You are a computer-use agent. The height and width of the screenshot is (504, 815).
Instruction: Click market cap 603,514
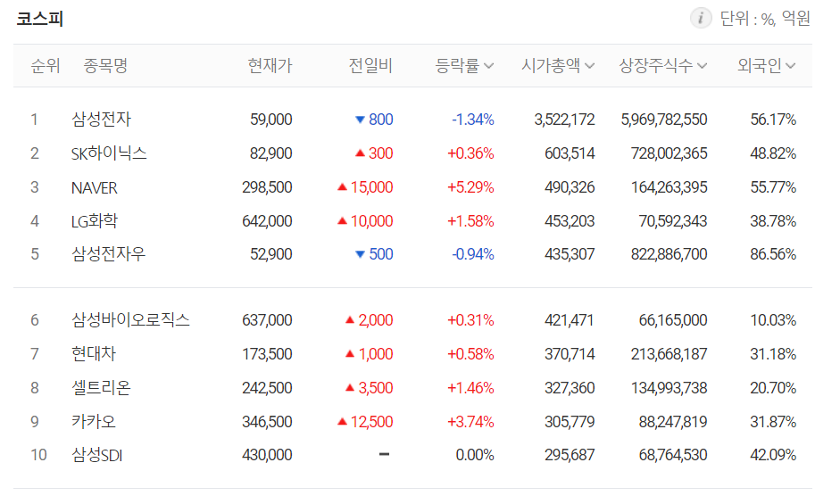pos(570,153)
